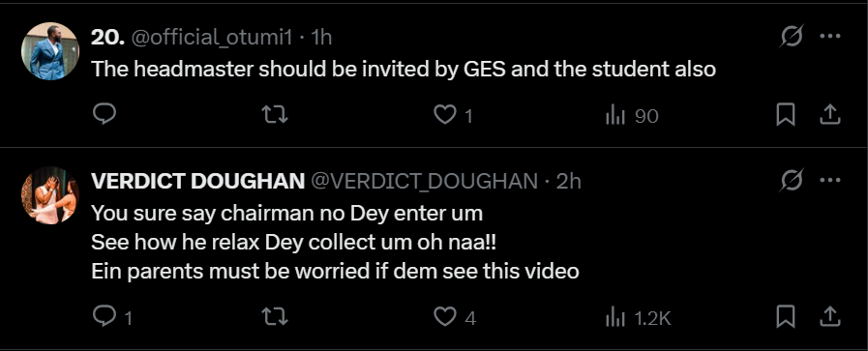Share VERDICT DOUGHAN's tweet
Screen dimensions: 868x351
point(830,317)
